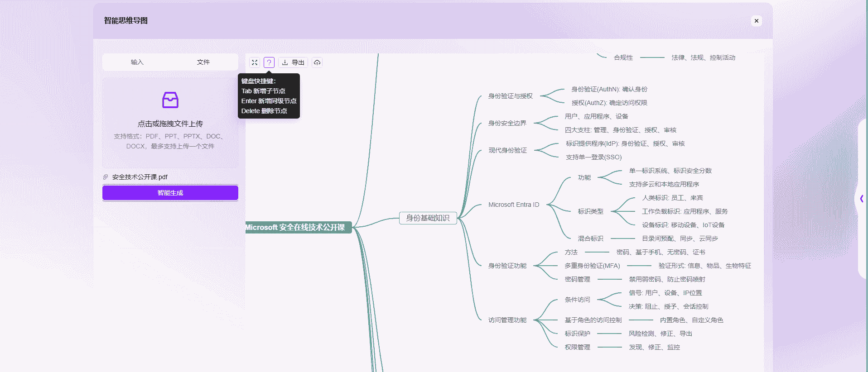Click the 标识提供程序(IdP) node
Viewport: 868px width, 372px height.
(x=625, y=143)
